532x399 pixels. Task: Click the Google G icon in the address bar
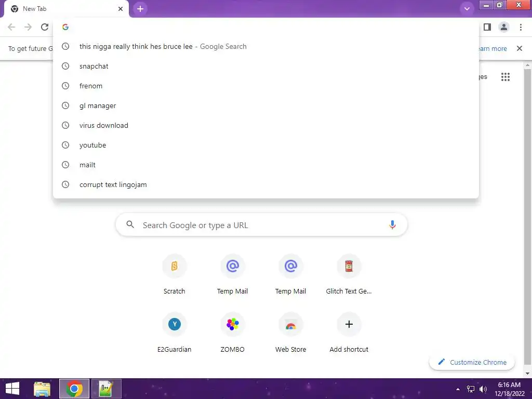(65, 27)
